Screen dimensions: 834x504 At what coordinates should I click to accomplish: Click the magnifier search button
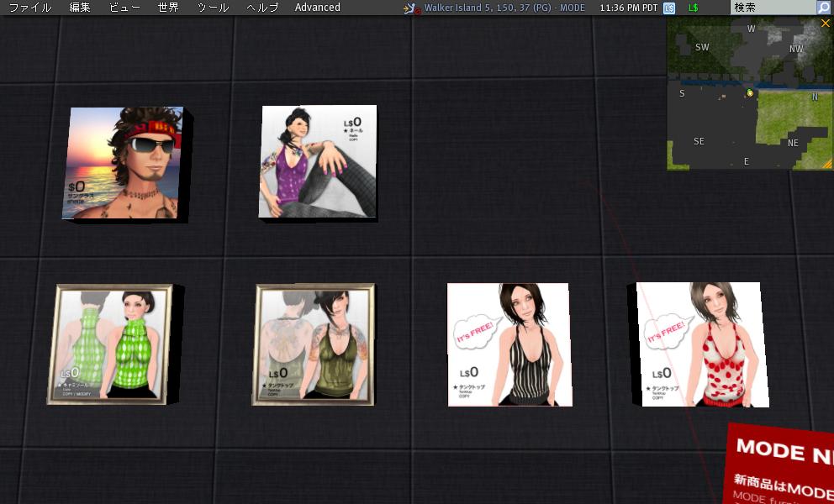click(x=824, y=8)
